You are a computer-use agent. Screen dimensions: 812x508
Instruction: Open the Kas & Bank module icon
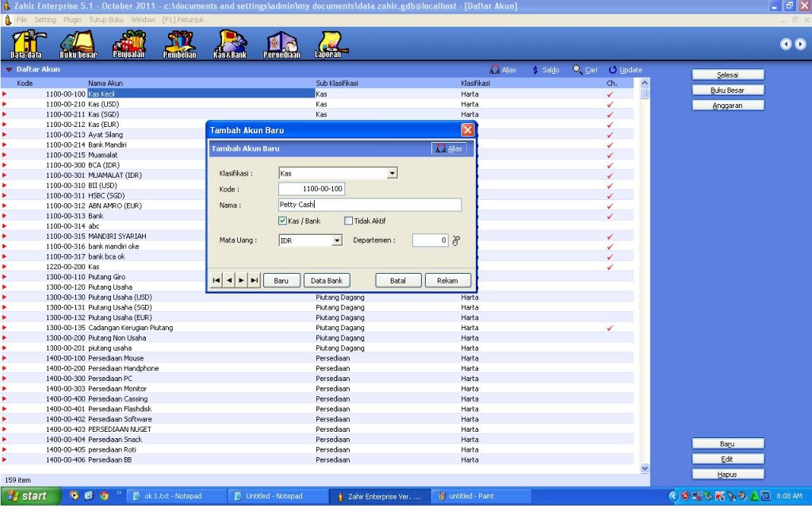click(x=230, y=44)
